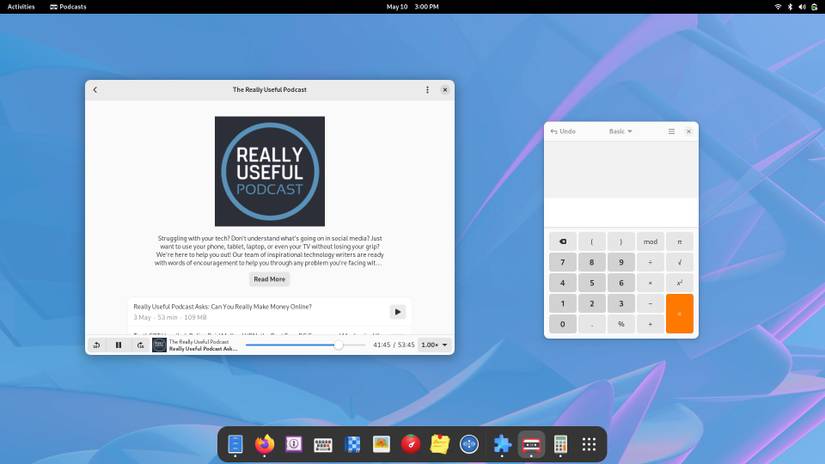825x464 pixels.
Task: Open the image viewer icon in dock
Action: (x=381, y=445)
